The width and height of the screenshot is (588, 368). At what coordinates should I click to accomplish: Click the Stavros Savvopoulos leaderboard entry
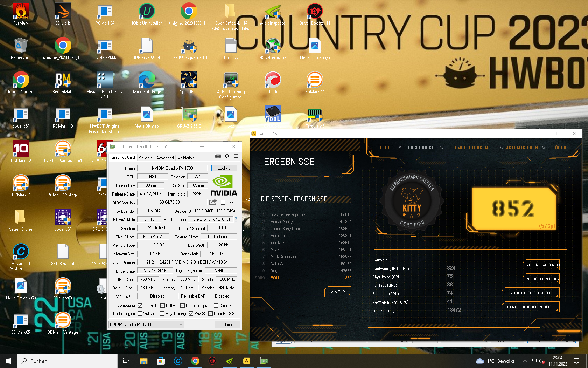point(307,214)
